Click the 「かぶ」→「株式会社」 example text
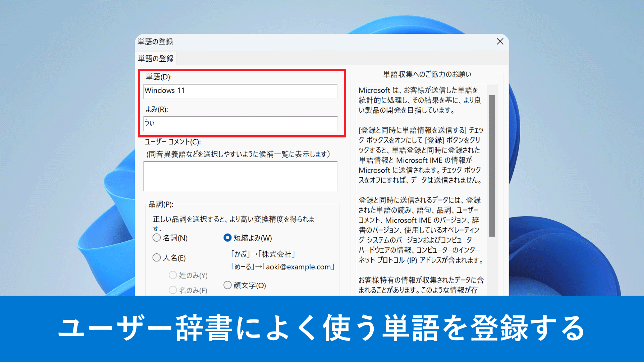 pos(263,254)
